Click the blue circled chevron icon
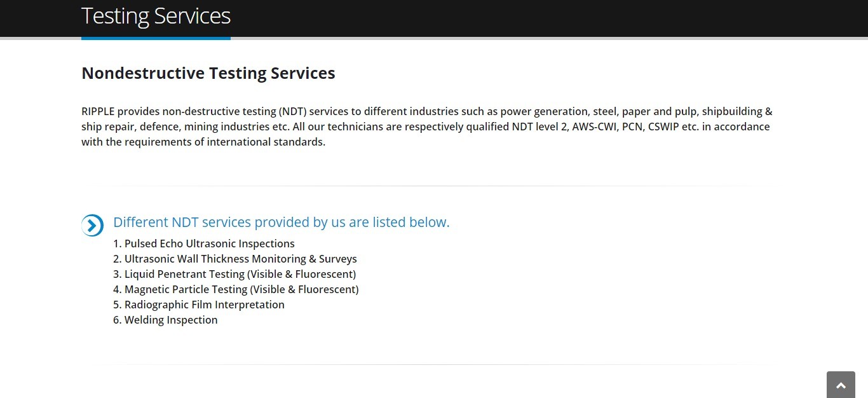The width and height of the screenshot is (868, 398). pos(92,225)
